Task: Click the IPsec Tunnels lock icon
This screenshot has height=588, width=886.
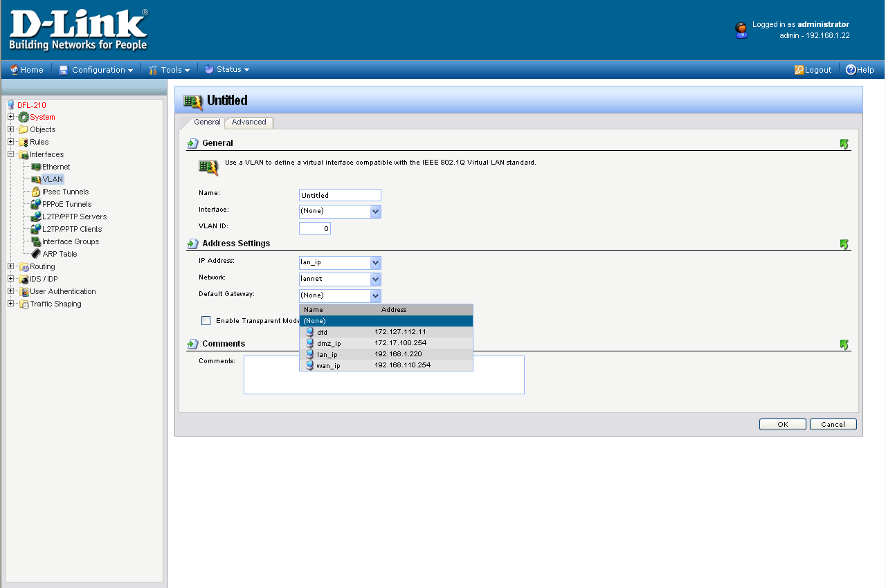Action: click(x=36, y=192)
